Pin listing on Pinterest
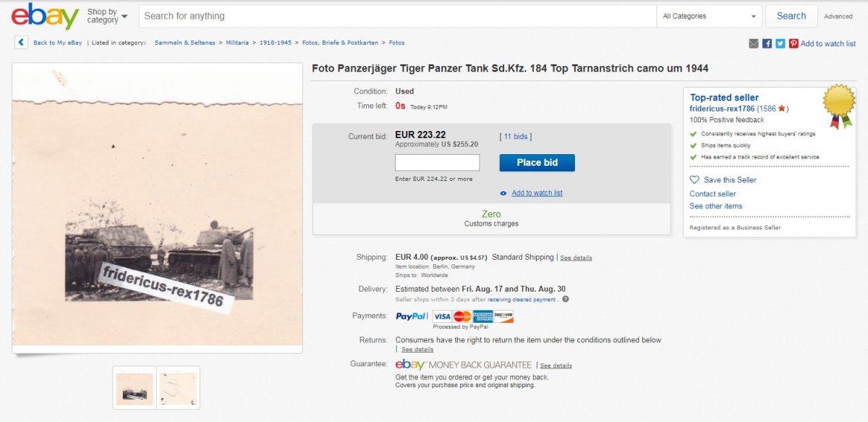The image size is (868, 422). 793,43
